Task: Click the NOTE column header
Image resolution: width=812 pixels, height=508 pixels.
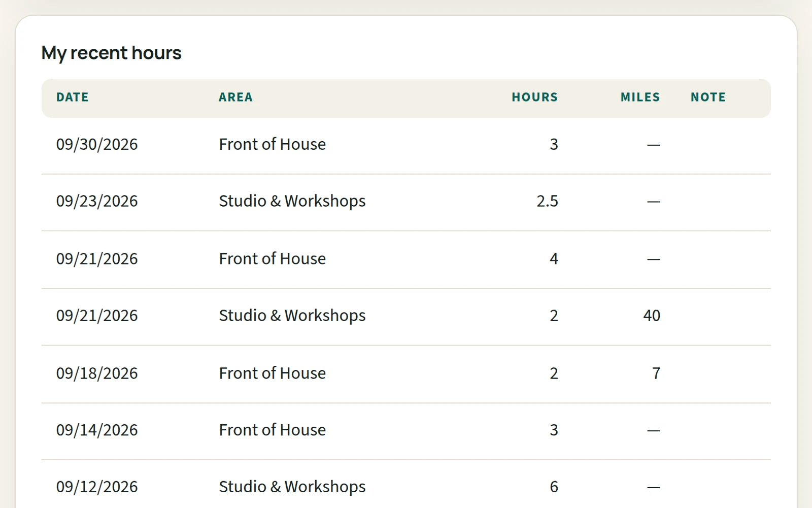Action: [x=708, y=97]
